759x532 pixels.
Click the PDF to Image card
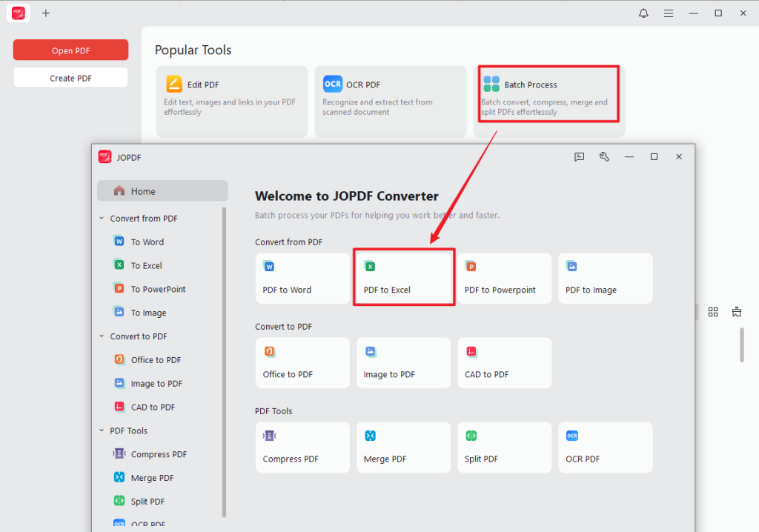pyautogui.click(x=606, y=279)
